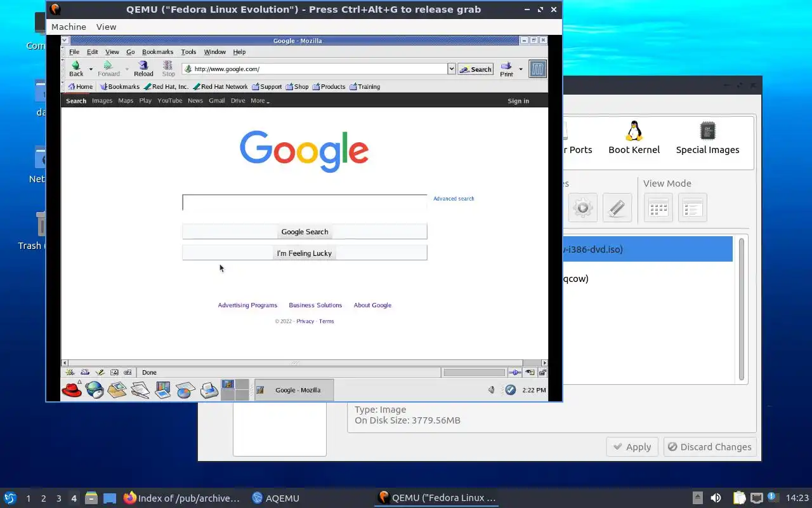Open the File menu in Mozilla
The height and width of the screenshot is (508, 812).
pos(74,52)
